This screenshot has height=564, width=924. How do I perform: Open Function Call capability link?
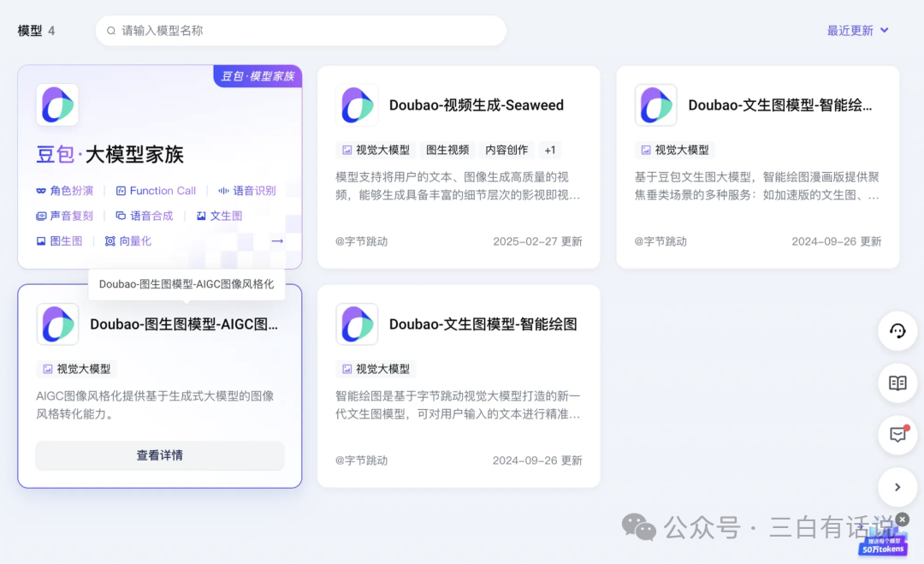point(156,191)
